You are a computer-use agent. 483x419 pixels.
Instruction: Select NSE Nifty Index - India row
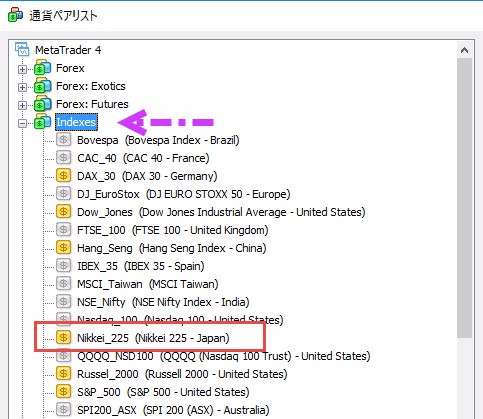pyautogui.click(x=163, y=302)
